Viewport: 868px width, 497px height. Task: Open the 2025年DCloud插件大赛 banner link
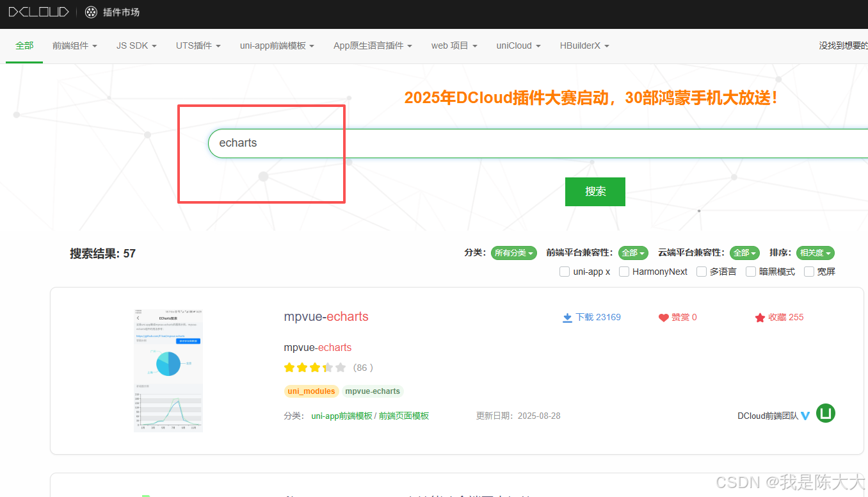pyautogui.click(x=591, y=98)
